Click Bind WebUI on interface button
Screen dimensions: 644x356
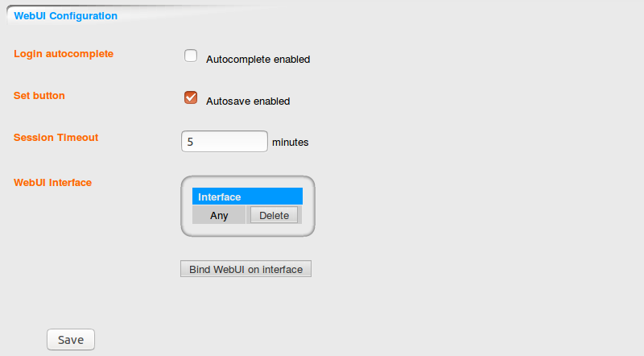(246, 269)
